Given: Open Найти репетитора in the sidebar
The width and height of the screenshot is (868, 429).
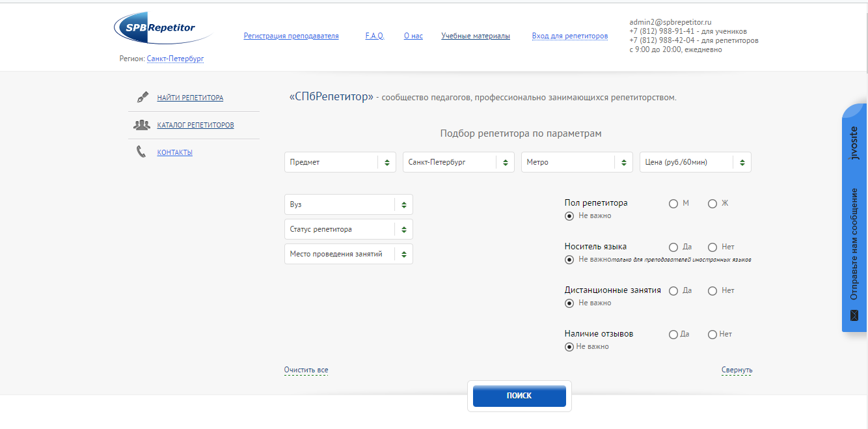Looking at the screenshot, I should tap(190, 98).
